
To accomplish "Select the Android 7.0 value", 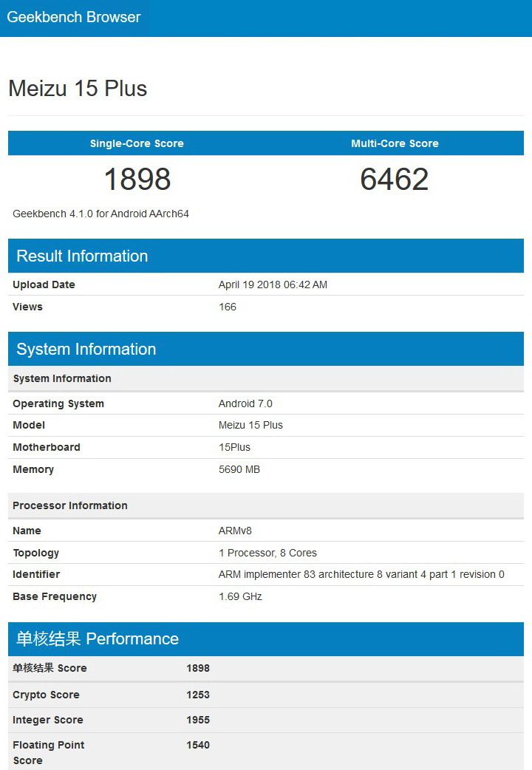I will (245, 403).
